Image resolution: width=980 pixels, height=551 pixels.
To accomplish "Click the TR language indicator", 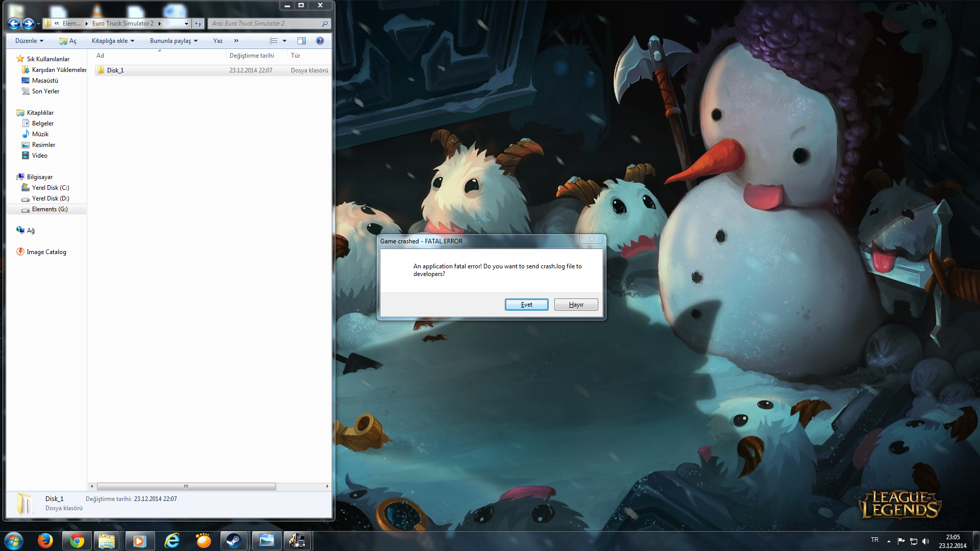I will 875,540.
